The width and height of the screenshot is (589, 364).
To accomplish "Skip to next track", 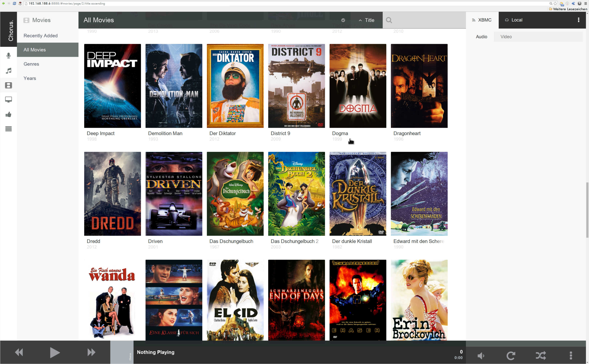I will click(x=91, y=352).
